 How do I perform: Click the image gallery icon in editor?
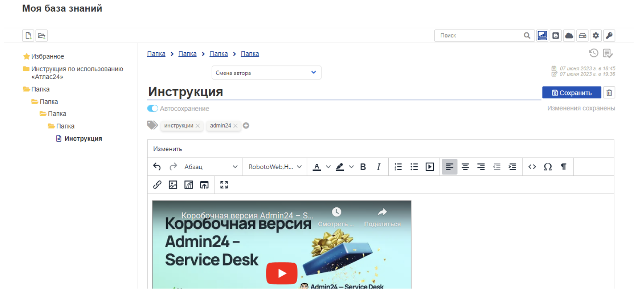coord(189,185)
